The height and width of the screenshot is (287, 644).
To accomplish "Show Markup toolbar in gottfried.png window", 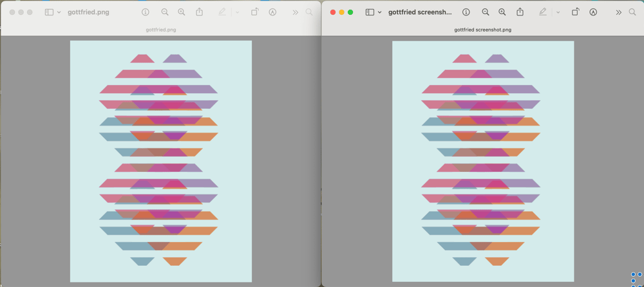I will point(272,12).
